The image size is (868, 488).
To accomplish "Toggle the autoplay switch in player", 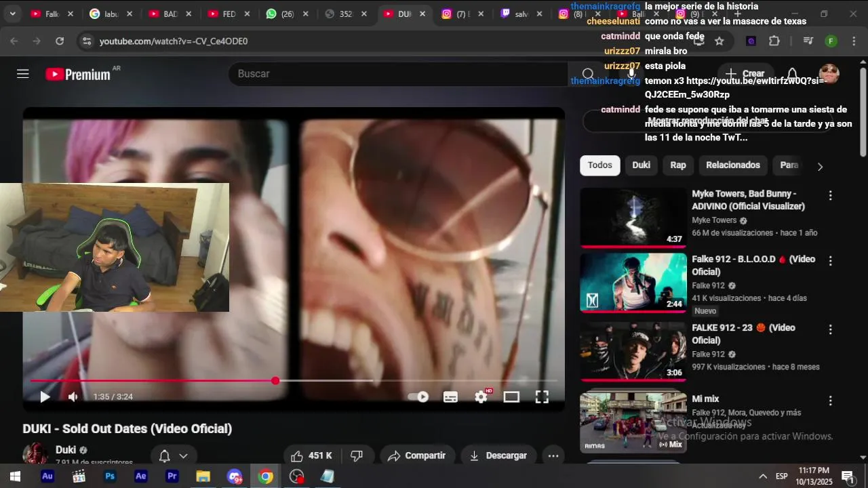I will (418, 397).
